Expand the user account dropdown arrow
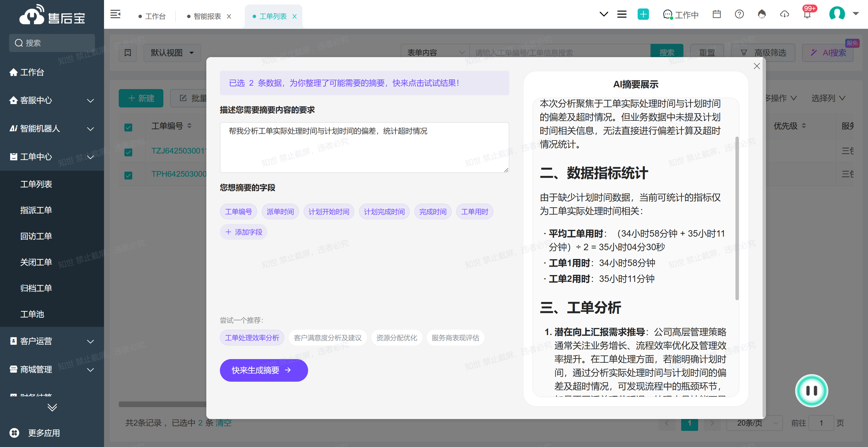Image resolution: width=868 pixels, height=447 pixels. 856,14
